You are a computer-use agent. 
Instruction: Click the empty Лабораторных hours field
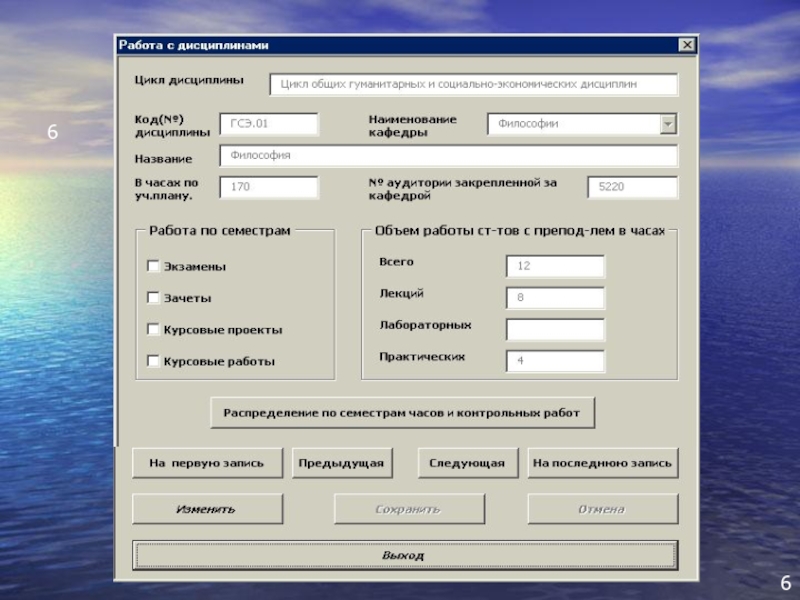[555, 330]
